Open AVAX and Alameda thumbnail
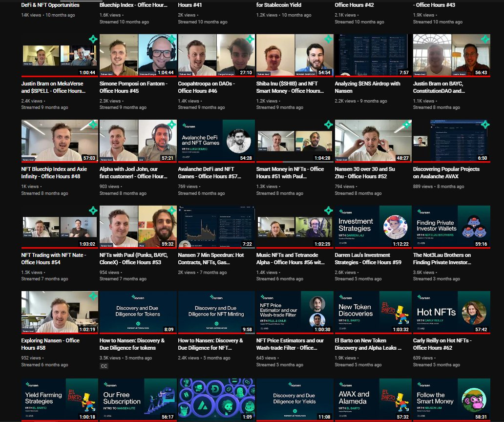The width and height of the screenshot is (504, 422). [x=373, y=400]
